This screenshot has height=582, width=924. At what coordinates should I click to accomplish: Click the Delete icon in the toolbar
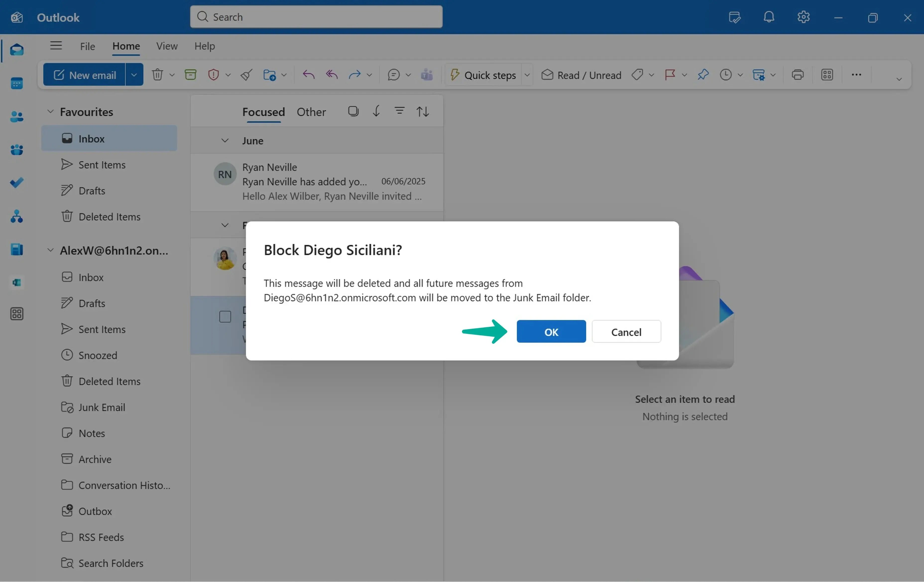[158, 74]
